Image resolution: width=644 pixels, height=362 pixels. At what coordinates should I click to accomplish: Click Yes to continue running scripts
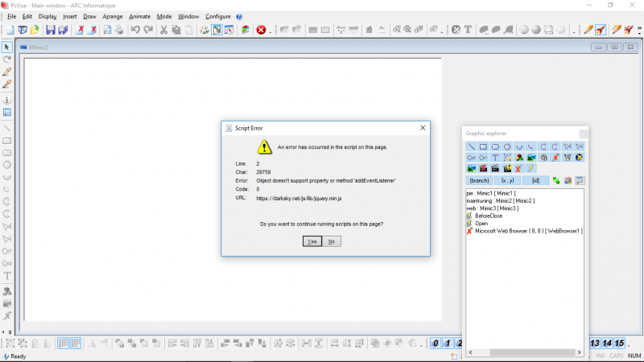pyautogui.click(x=312, y=241)
